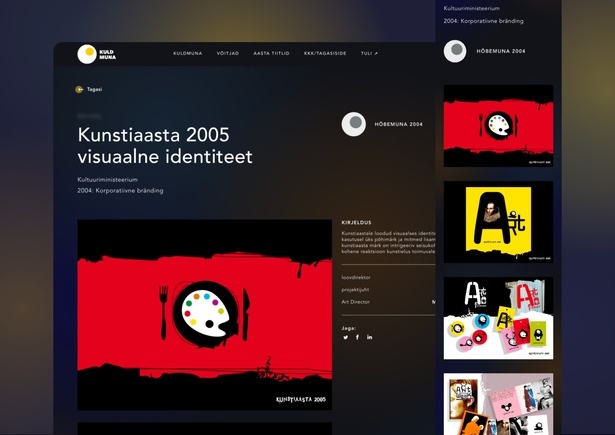
Task: Select the red palette thumbnail in right panel
Action: [498, 124]
